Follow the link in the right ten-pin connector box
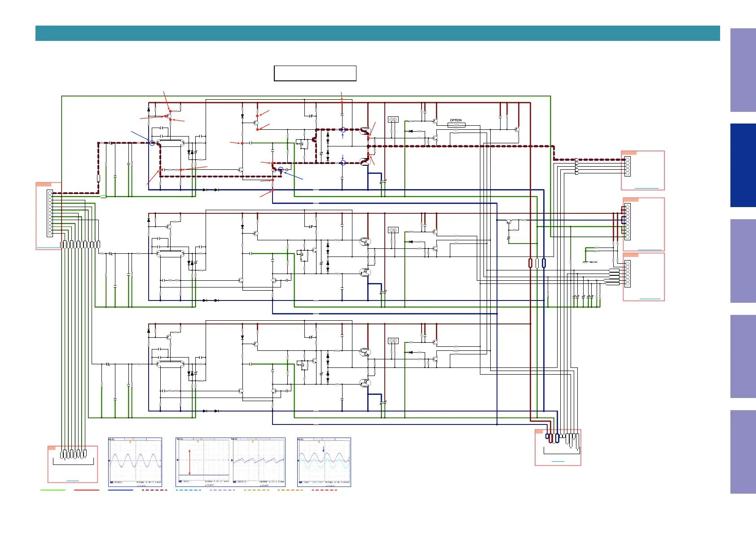756x535 pixels. [650, 250]
